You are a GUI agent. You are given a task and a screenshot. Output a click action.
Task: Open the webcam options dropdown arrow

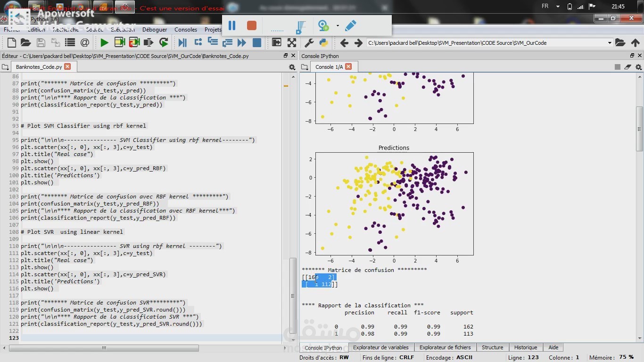click(337, 25)
